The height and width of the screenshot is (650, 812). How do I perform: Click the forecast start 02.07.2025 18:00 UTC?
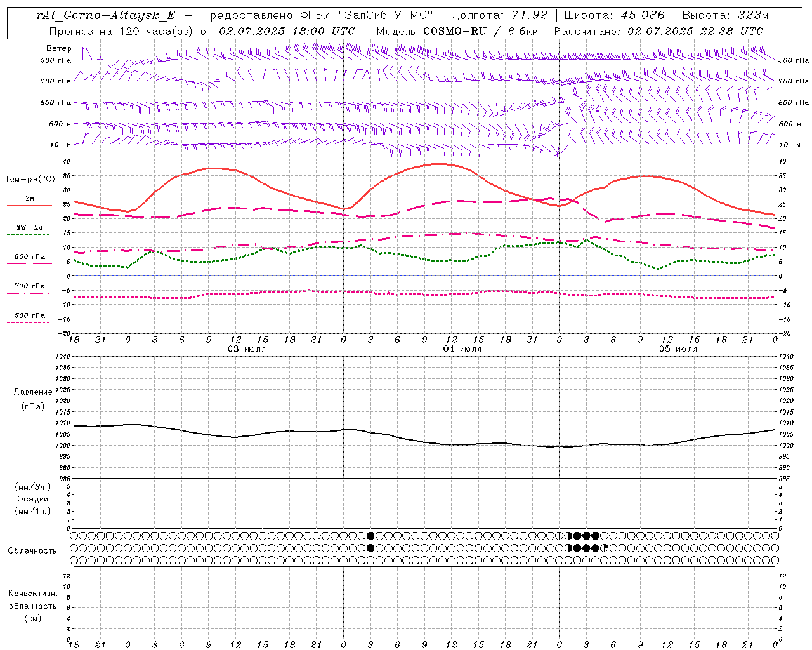287,31
